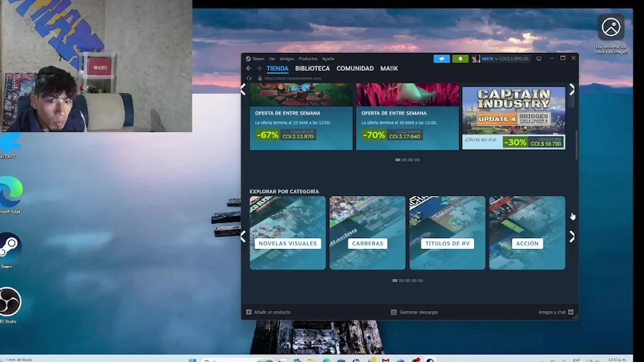Click the plus icon by Añadir un producto

click(x=249, y=312)
